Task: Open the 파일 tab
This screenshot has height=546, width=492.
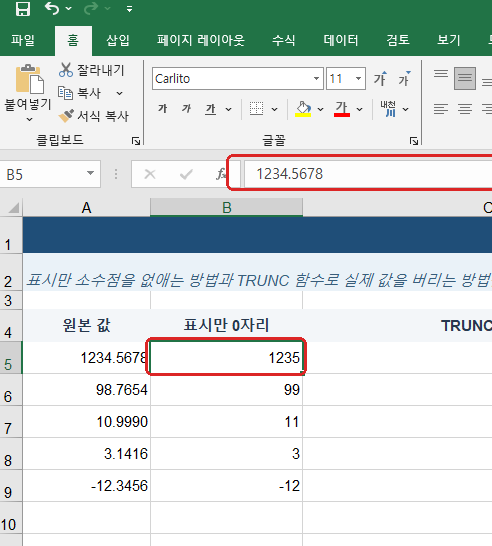Action: click(x=23, y=40)
